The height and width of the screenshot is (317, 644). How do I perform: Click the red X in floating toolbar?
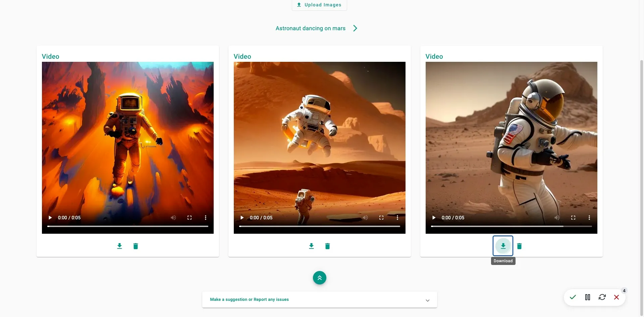(616, 297)
